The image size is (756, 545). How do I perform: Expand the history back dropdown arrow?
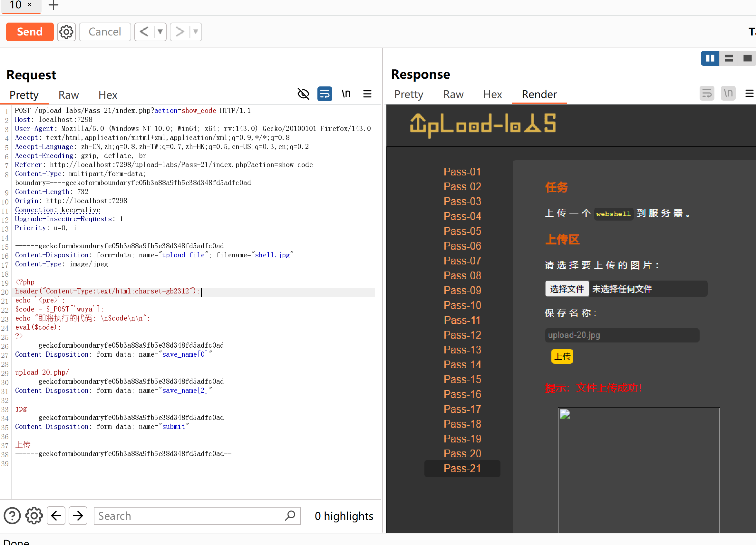pos(160,32)
